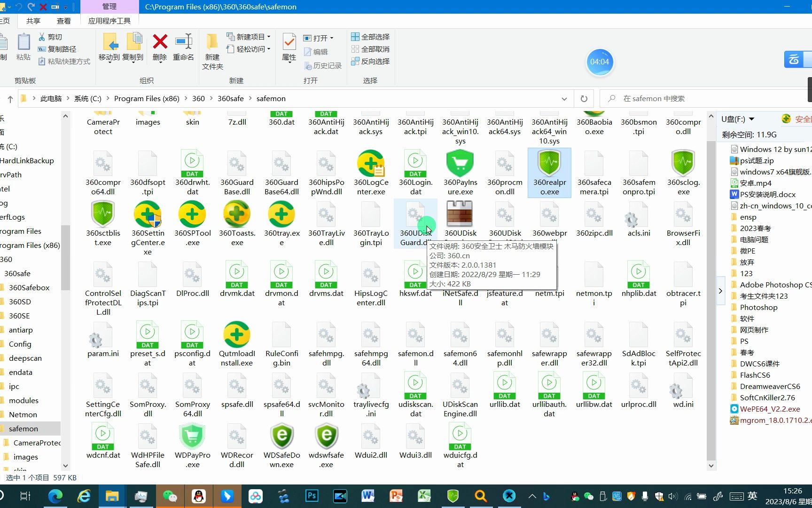Click the navigation pane scroll down arrow
This screenshot has width=812, height=508.
[x=65, y=466]
